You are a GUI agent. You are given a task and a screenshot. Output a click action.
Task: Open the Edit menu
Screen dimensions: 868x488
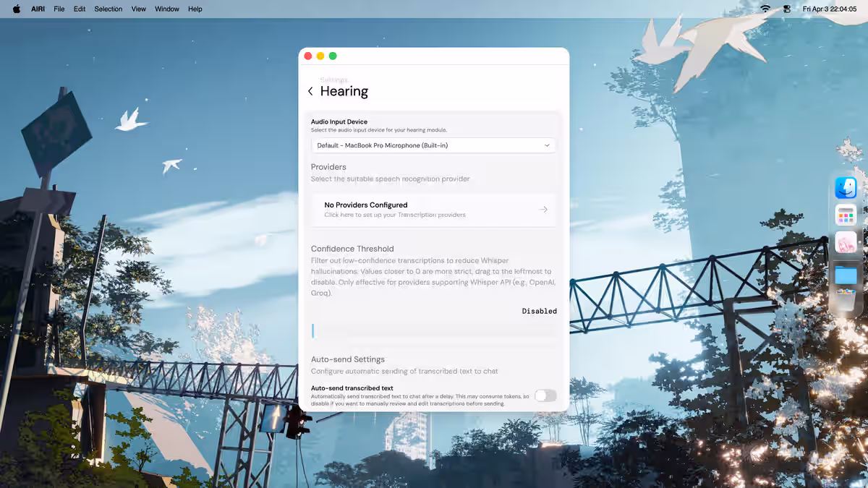80,9
